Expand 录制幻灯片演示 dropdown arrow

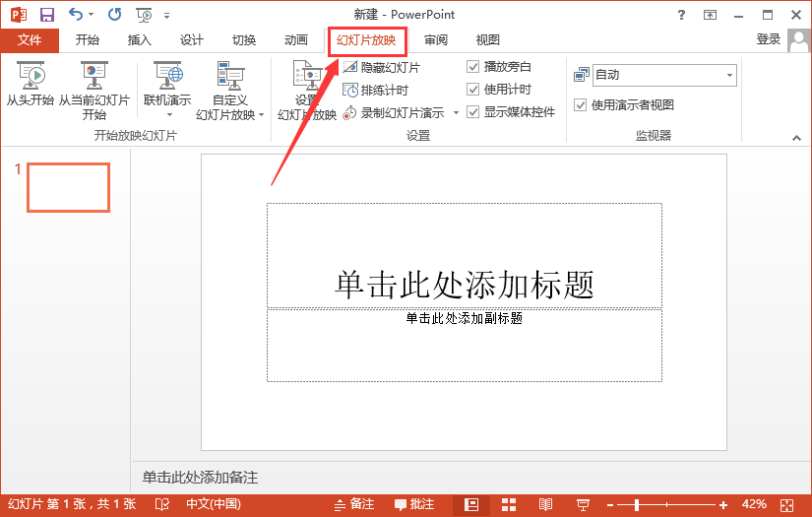[456, 113]
